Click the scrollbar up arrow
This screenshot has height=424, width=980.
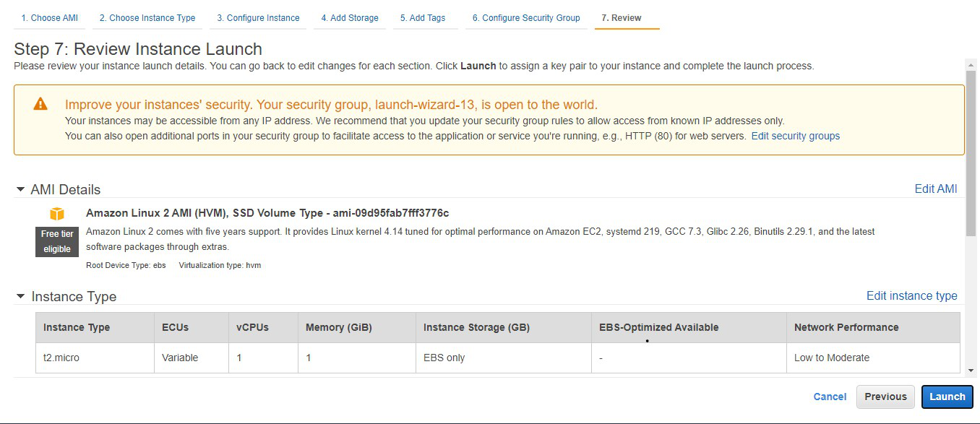pyautogui.click(x=971, y=65)
